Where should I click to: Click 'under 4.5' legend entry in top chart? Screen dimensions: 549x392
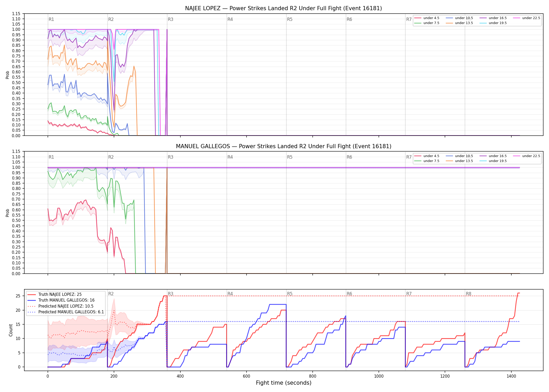coord(427,18)
